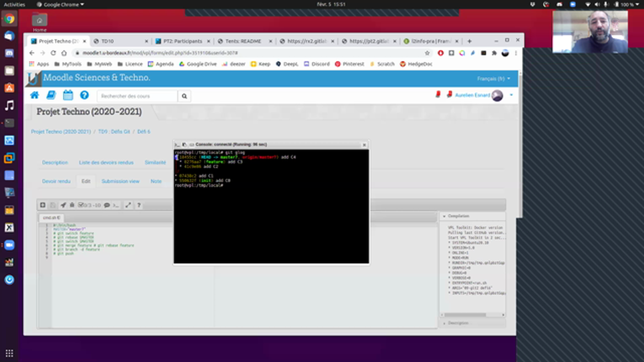The image size is (644, 362).
Task: Reload the page in Chrome
Action: pyautogui.click(x=53, y=53)
